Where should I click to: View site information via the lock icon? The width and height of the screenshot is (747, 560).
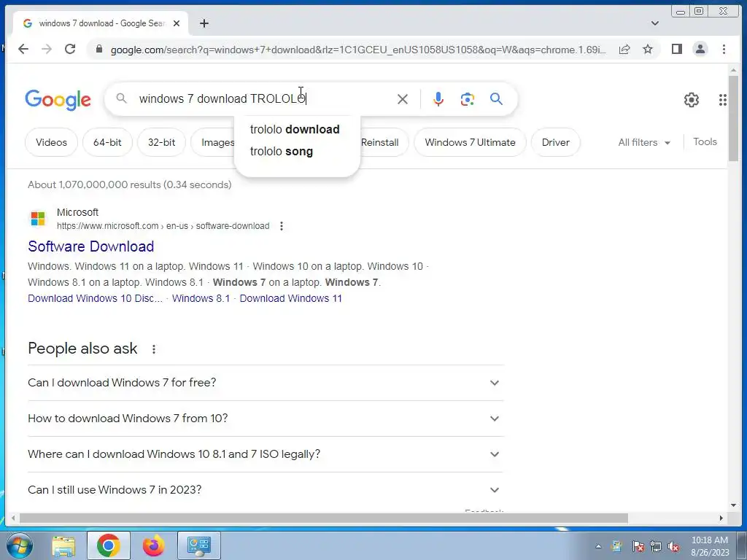[99, 49]
